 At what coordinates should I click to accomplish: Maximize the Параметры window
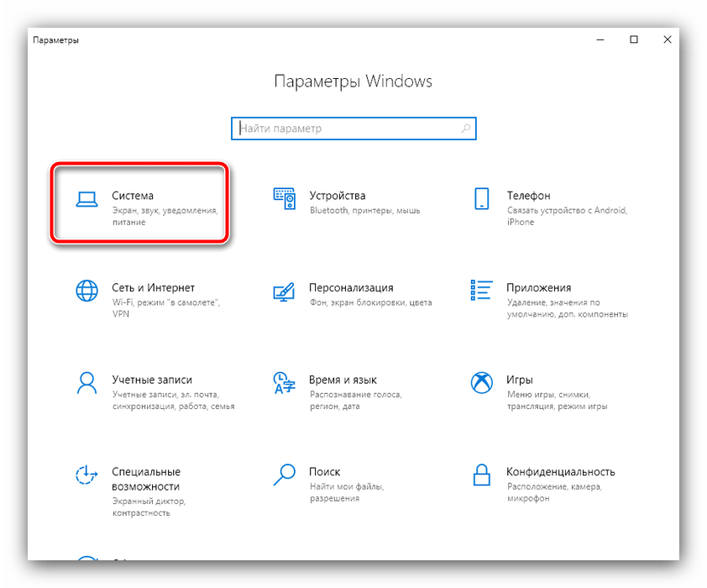point(633,39)
